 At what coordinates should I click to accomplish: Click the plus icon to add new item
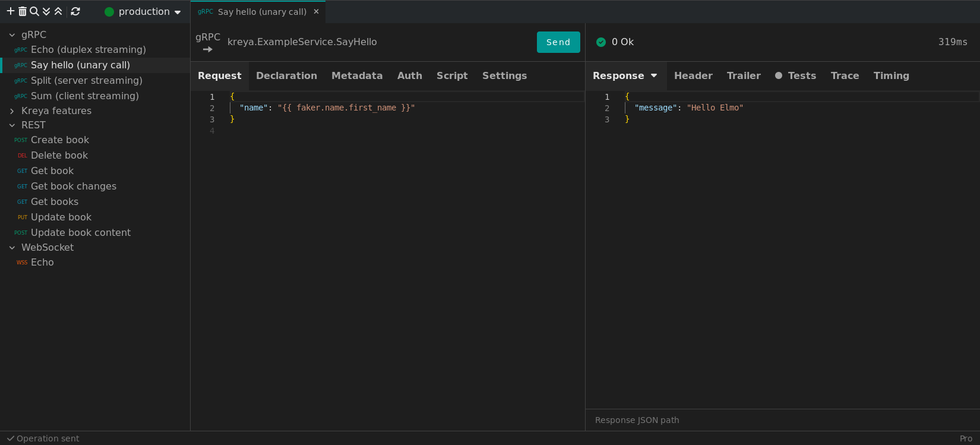pyautogui.click(x=10, y=11)
